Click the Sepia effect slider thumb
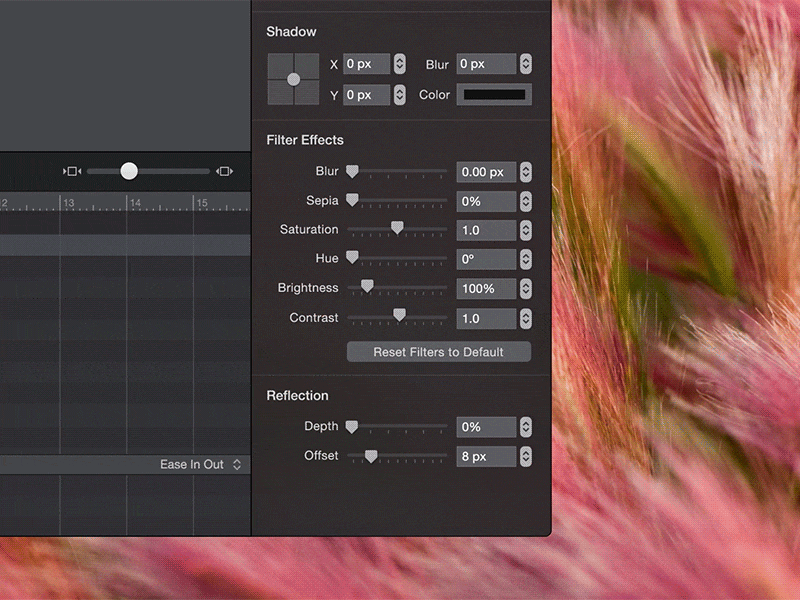 pos(351,200)
